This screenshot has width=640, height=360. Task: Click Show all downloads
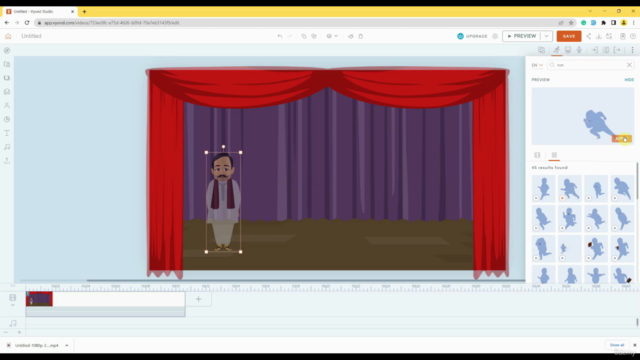(x=617, y=345)
